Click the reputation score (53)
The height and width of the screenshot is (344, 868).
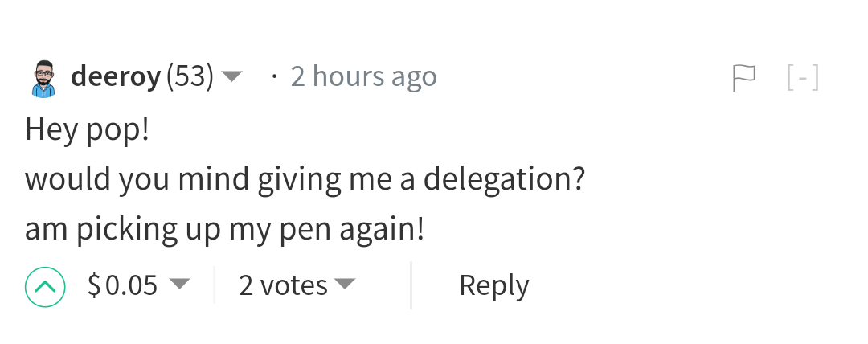click(190, 76)
